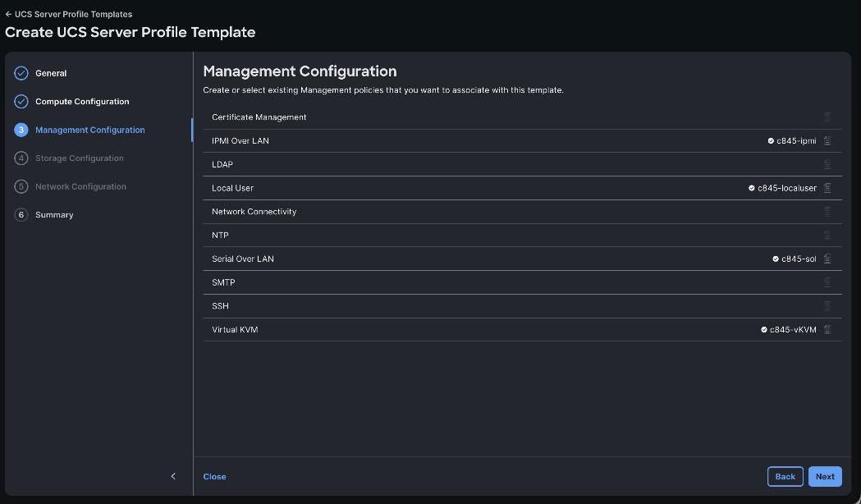Click check icon beside c845-ipmi
861x504 pixels.
[x=771, y=141]
